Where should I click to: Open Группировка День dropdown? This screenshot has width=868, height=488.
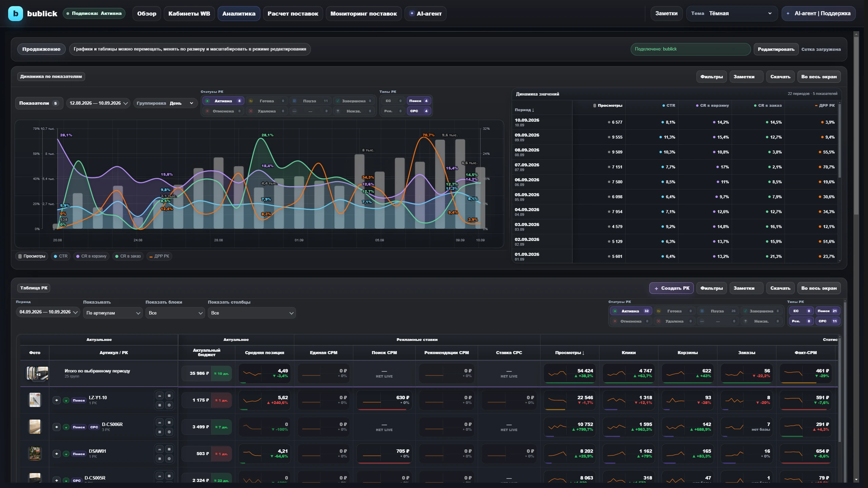(x=165, y=103)
